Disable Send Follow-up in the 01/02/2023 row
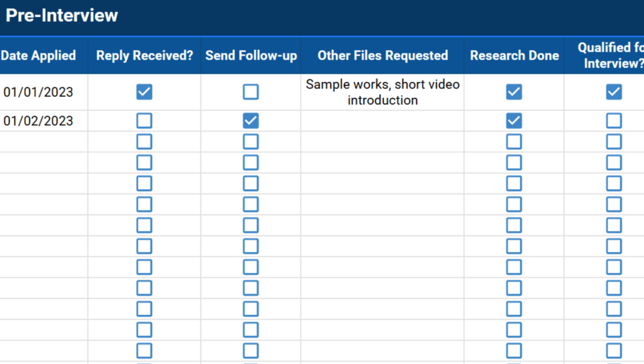 pyautogui.click(x=250, y=121)
